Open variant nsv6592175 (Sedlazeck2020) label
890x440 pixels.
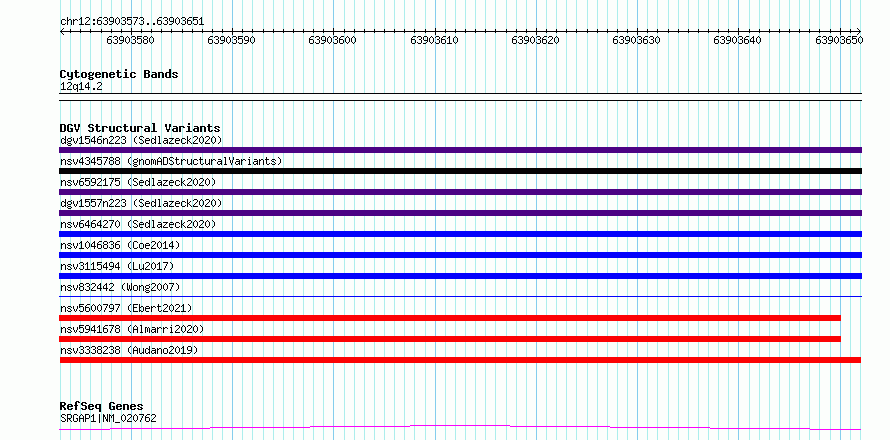(x=138, y=182)
